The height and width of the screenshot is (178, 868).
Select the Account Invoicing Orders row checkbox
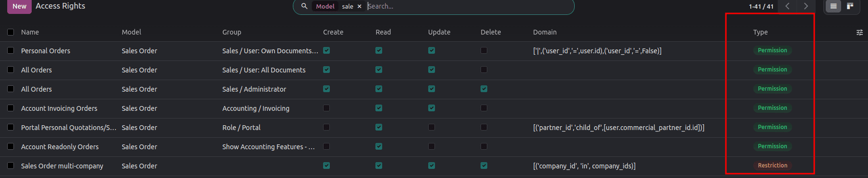click(11, 108)
